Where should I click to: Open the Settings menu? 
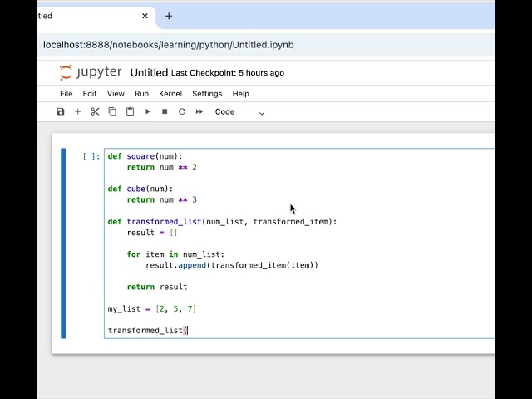(207, 94)
